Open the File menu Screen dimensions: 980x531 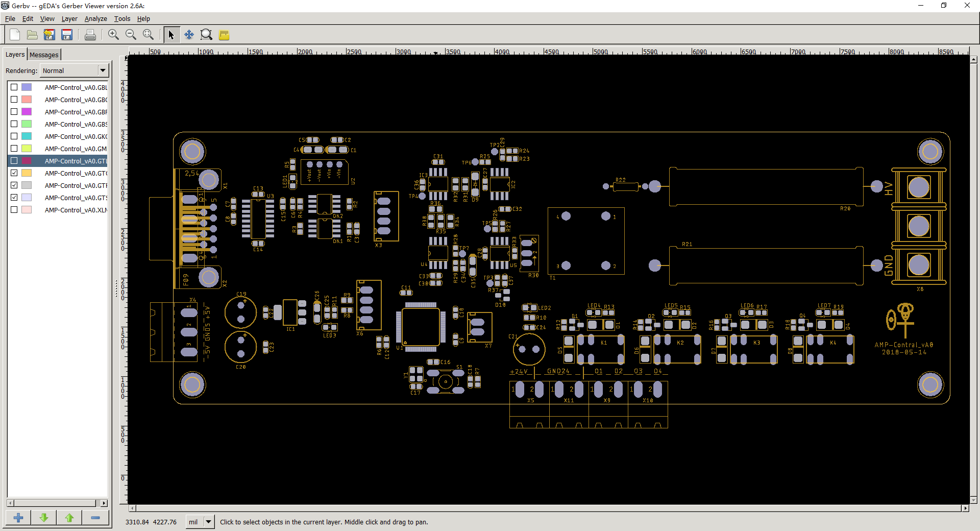click(10, 19)
